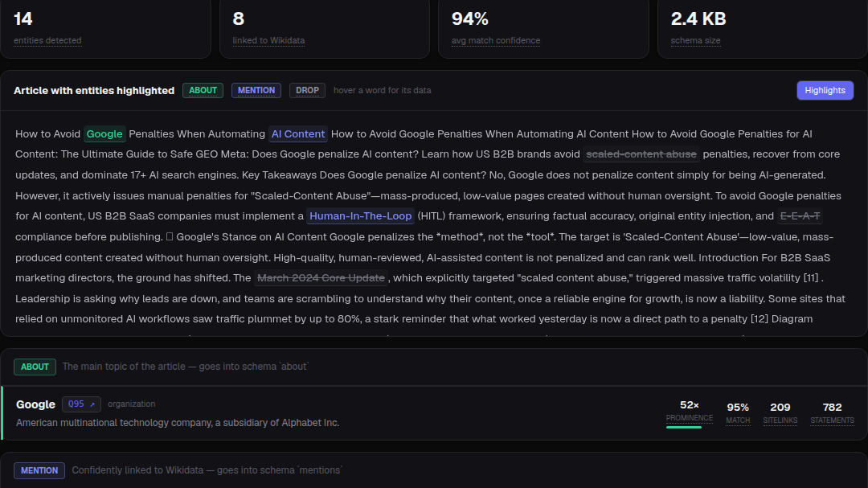The width and height of the screenshot is (868, 488).
Task: Click the external arrow icon beside Q95
Action: [x=92, y=405]
